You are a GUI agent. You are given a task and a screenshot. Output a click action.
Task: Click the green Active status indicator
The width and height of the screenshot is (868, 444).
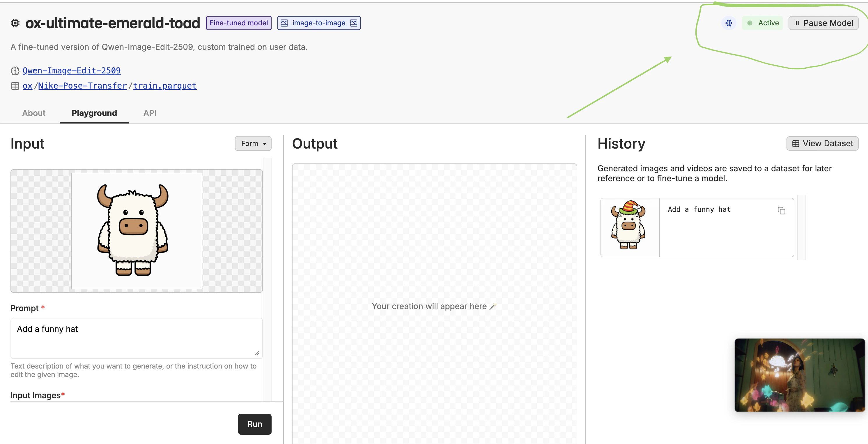(x=763, y=23)
